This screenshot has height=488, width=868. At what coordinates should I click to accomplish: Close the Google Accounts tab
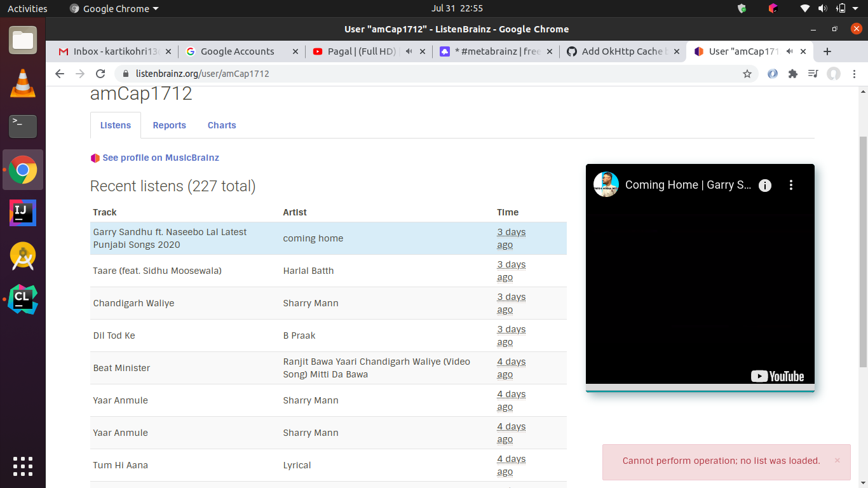295,51
